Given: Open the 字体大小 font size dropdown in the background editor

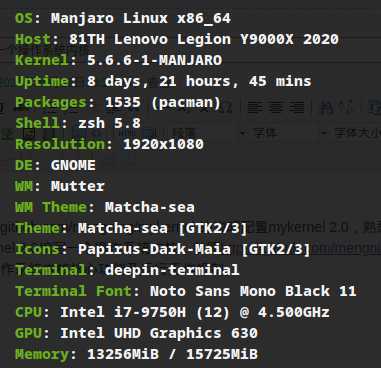Looking at the screenshot, I should (351, 133).
